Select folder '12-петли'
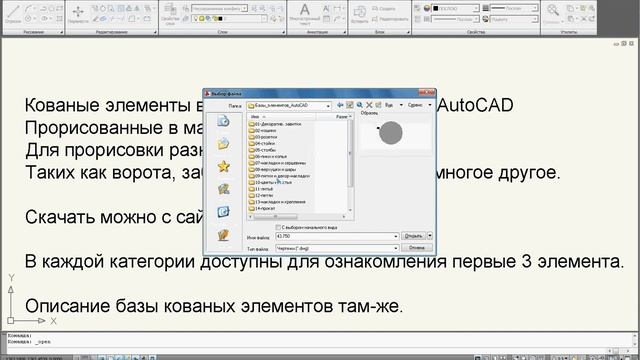 tap(261, 196)
